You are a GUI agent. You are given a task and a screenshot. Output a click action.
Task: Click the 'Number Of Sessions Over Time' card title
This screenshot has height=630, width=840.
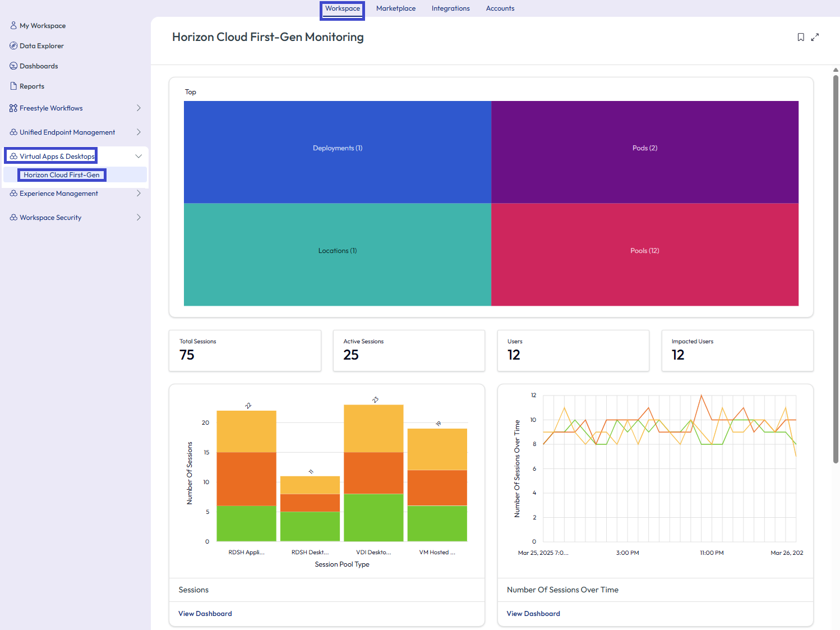pyautogui.click(x=562, y=590)
